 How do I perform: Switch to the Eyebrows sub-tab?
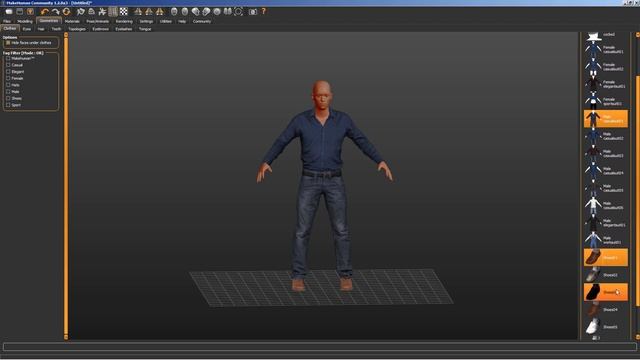[x=100, y=29]
